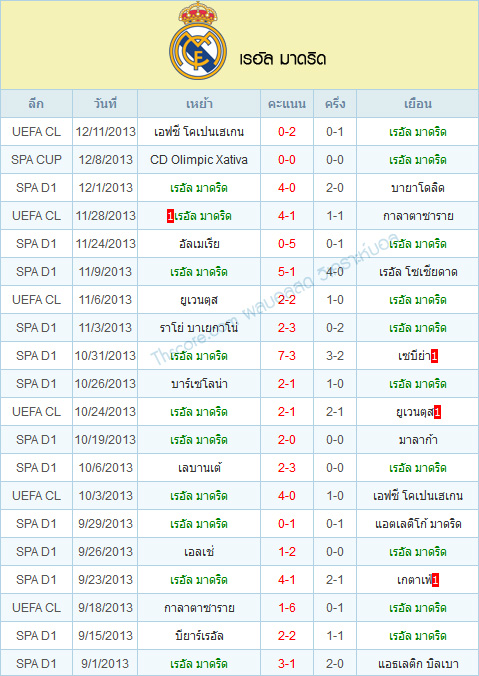Screen dimensions: 479x676
Task: Click the เหย้า column header
Action: (x=199, y=104)
